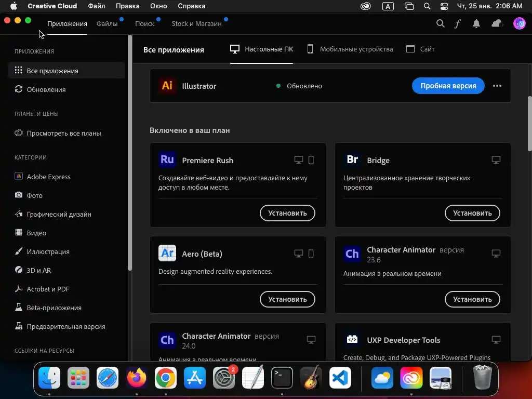Install Character Animator version 23.6
Viewport: 532px width, 399px height.
(472, 299)
